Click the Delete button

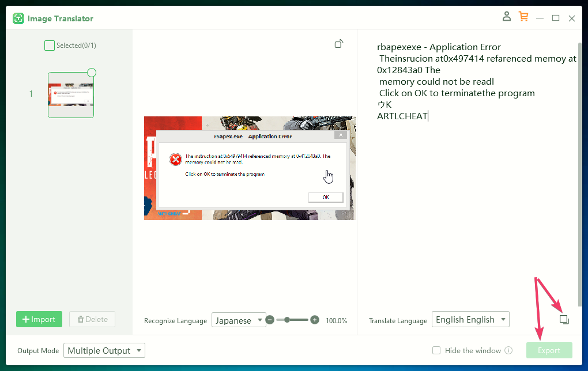(92, 319)
